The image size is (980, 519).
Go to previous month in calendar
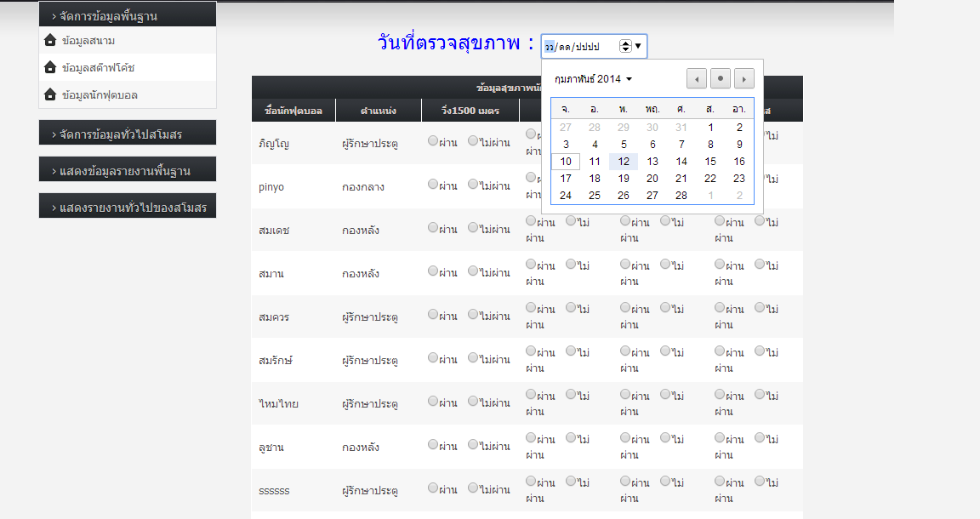[x=696, y=79]
